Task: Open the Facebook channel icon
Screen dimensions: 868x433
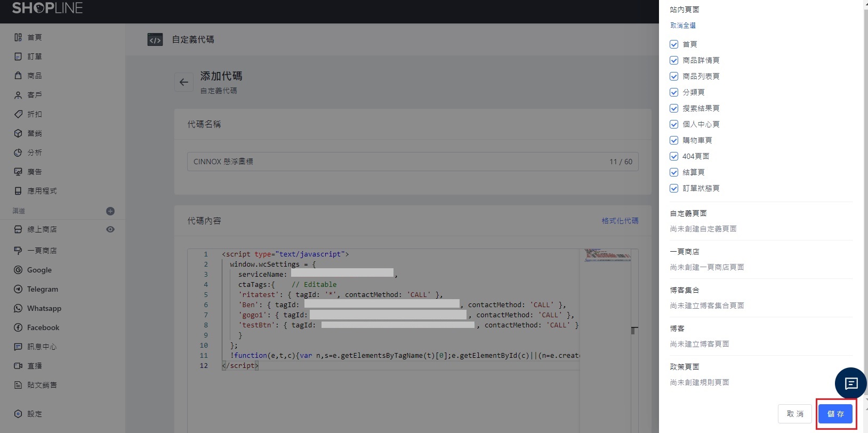Action: point(18,327)
